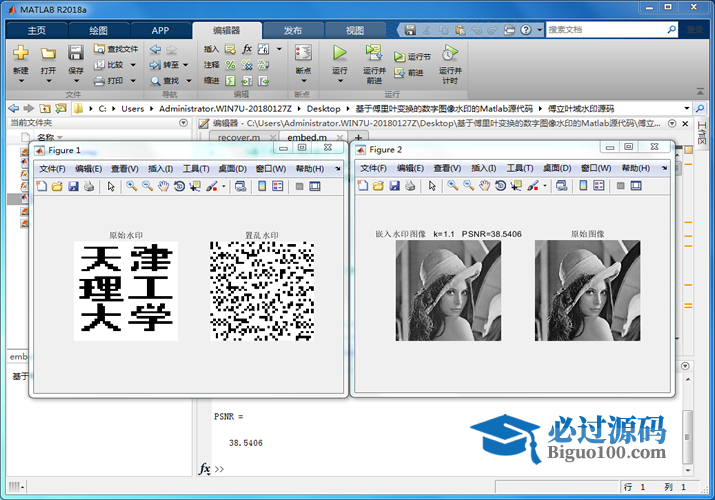Open Help (帮助) menu in Figure 2
The height and width of the screenshot is (500, 715).
(x=636, y=168)
